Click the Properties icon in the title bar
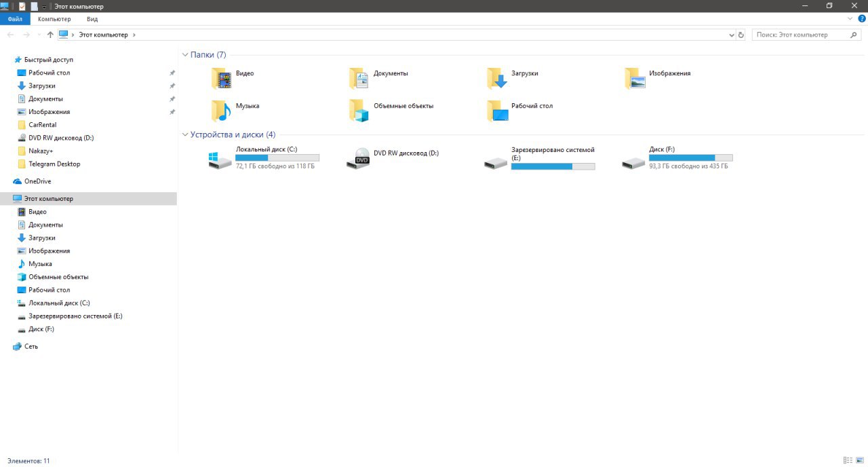868x467 pixels. 22,6
